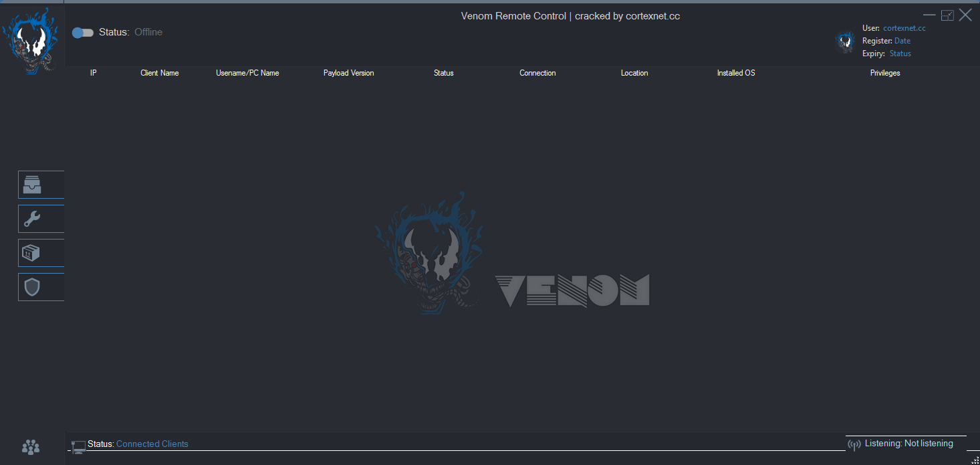
Task: Select the Payload Version column header
Action: click(348, 73)
